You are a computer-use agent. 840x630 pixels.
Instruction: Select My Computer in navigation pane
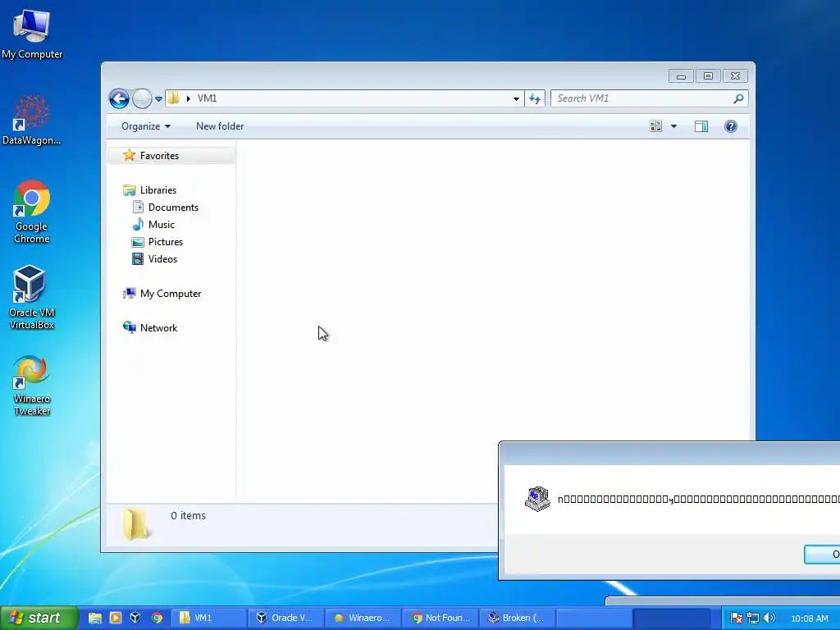click(x=171, y=294)
